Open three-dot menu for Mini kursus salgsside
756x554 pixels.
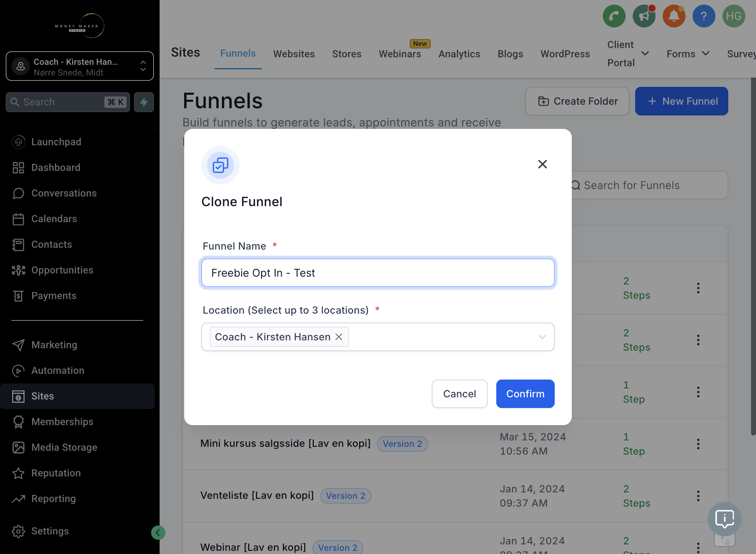[x=698, y=444]
